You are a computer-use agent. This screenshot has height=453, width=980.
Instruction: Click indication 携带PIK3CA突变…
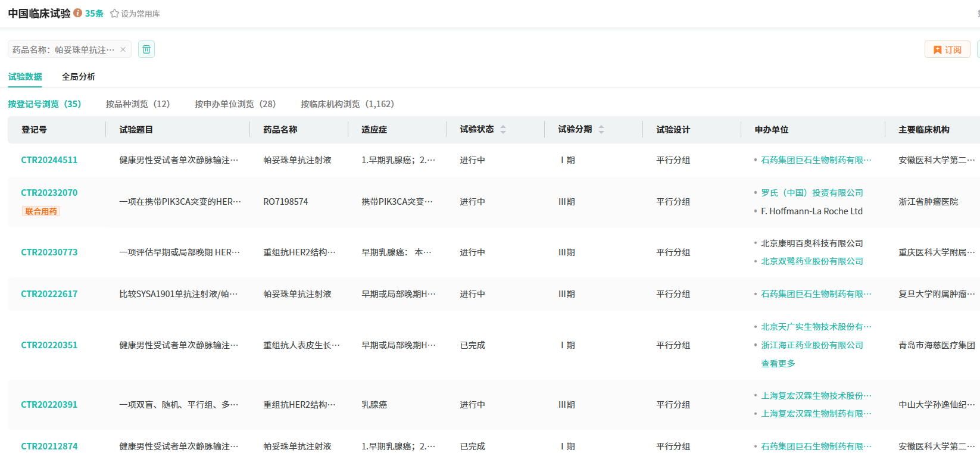tap(397, 202)
